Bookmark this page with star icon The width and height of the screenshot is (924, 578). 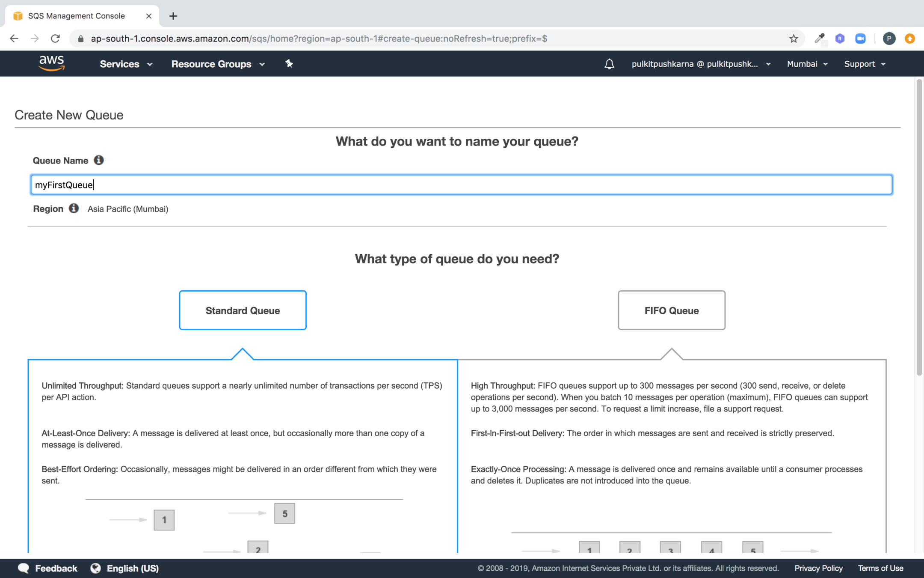click(x=794, y=39)
